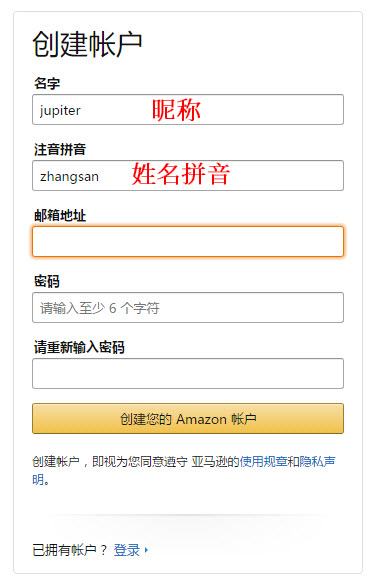The width and height of the screenshot is (374, 582).
Task: Open the 使用规章 terms link
Action: pyautogui.click(x=263, y=461)
